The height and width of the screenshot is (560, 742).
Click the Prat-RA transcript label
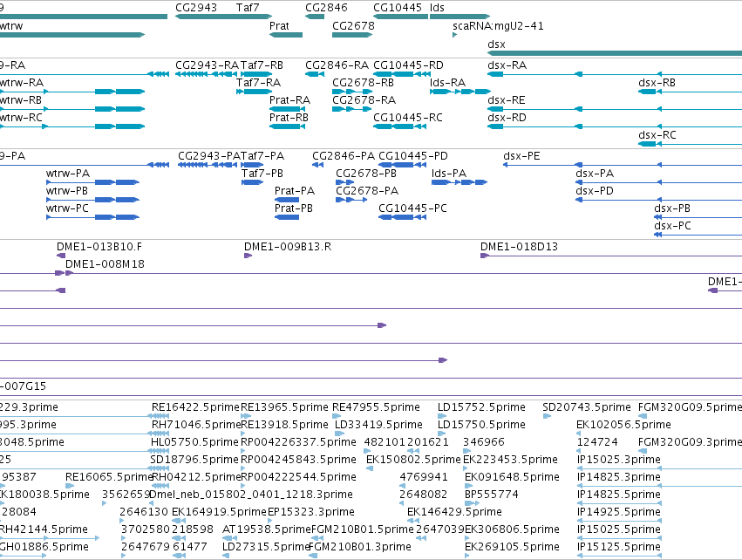(289, 100)
